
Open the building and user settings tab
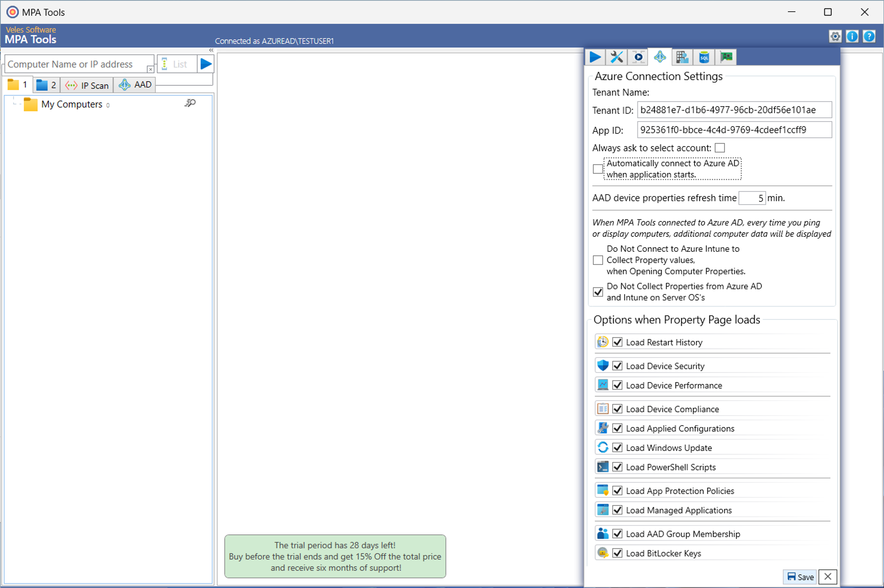(x=682, y=57)
